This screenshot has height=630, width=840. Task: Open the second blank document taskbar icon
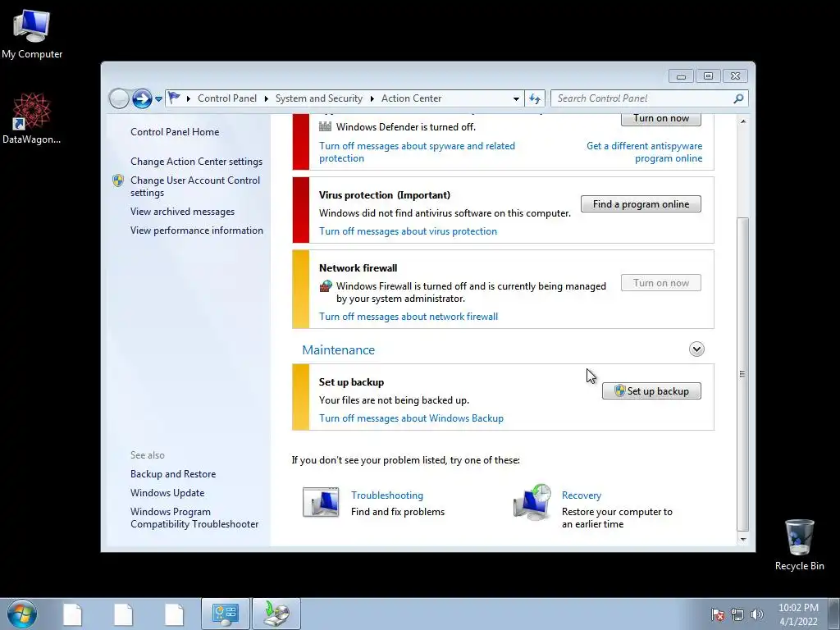click(x=123, y=614)
